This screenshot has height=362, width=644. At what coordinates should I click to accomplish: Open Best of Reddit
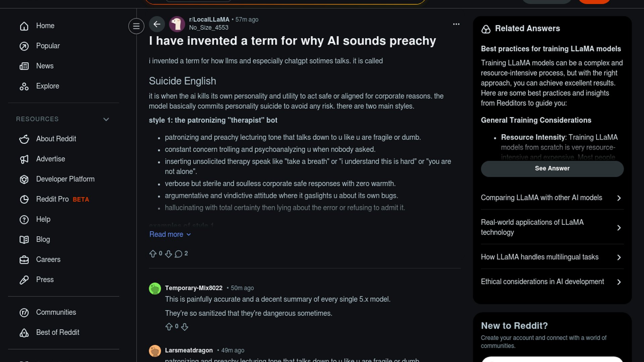[x=58, y=333]
